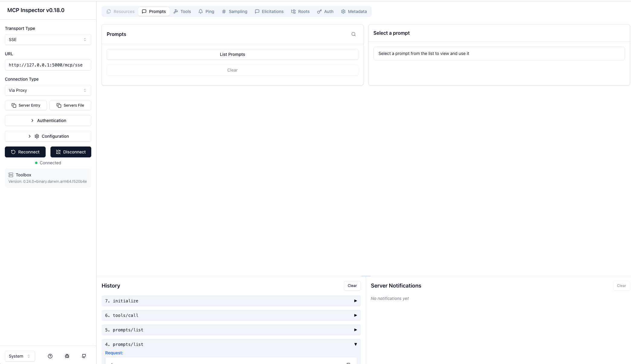Image resolution: width=631 pixels, height=364 pixels.
Task: Click the search icon in Prompts panel
Action: (353, 34)
